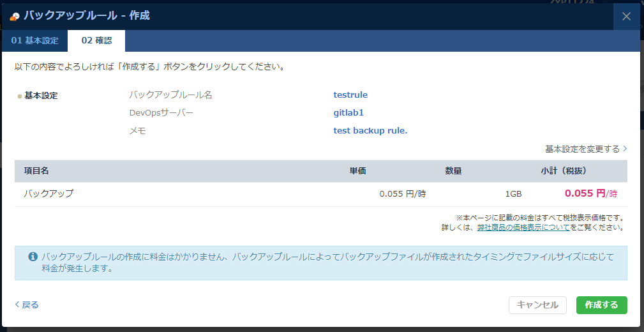Click the 単価 column header
Screen dimensions: 644x332
[357, 171]
